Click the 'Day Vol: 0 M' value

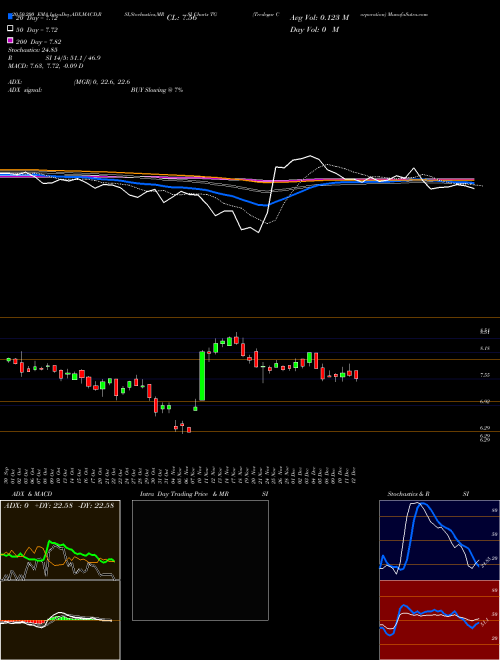pos(314,29)
